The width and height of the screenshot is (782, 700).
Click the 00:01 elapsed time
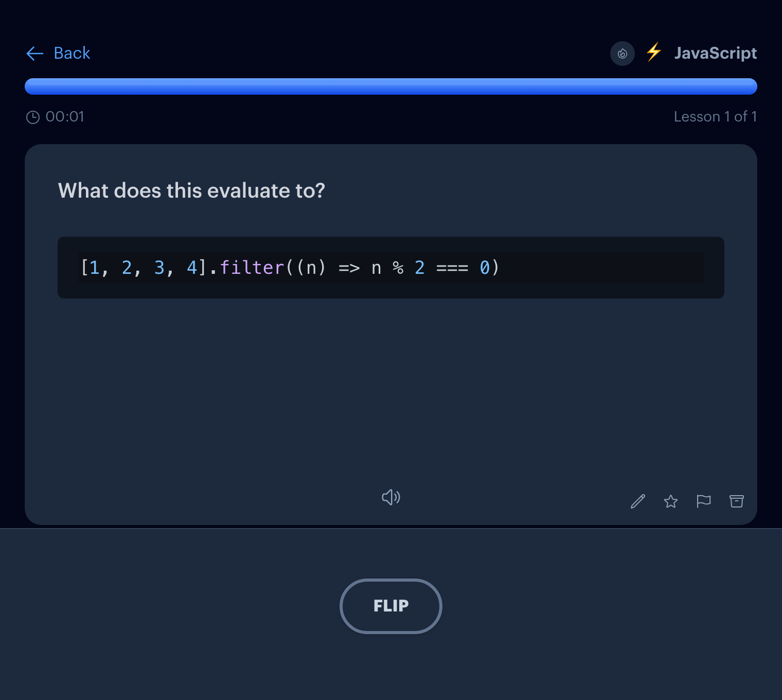tap(65, 117)
